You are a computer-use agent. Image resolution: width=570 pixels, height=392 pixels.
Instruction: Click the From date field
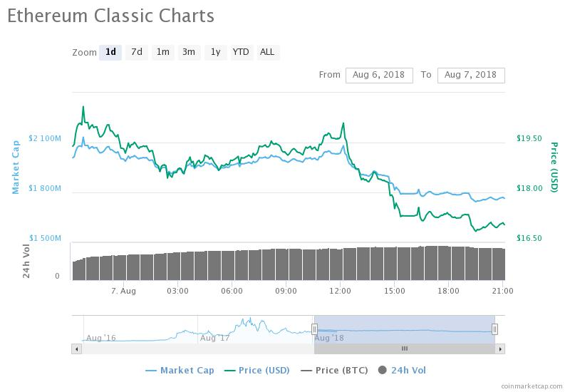point(378,75)
